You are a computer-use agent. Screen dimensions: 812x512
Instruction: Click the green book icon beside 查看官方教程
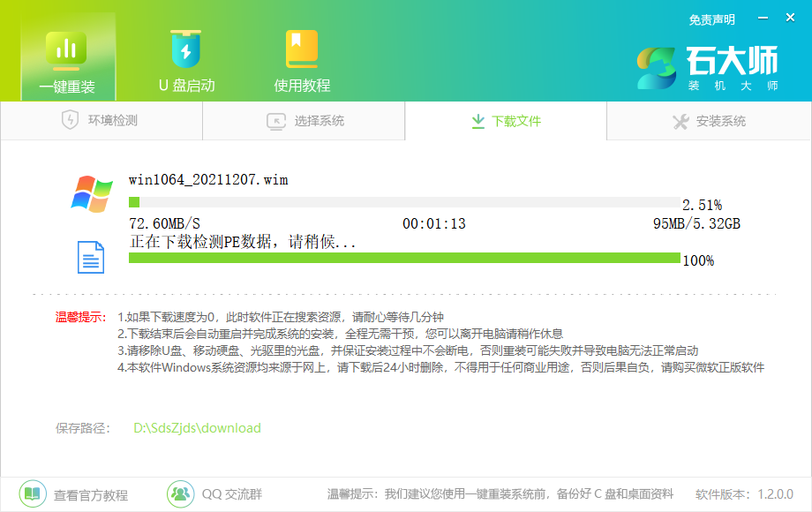point(31,494)
